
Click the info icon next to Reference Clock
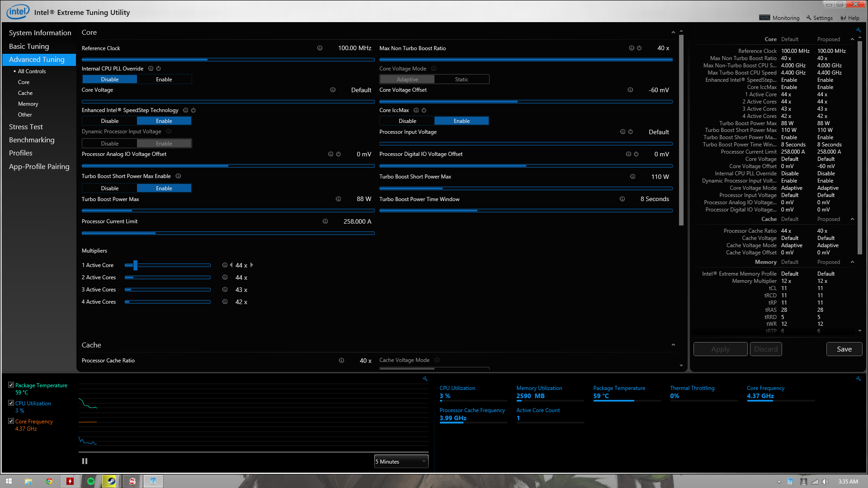[x=320, y=48]
